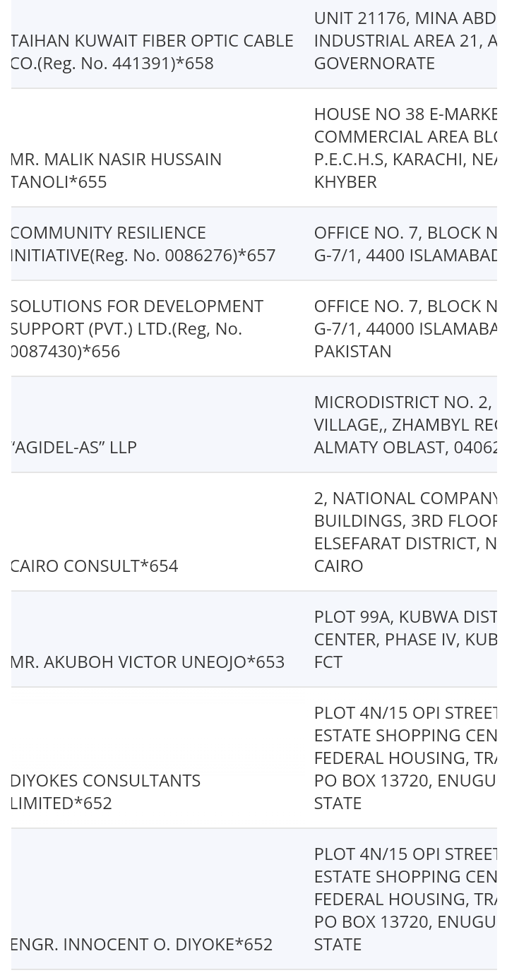Click the Community Resilience Initiative firm name

pos(143,244)
